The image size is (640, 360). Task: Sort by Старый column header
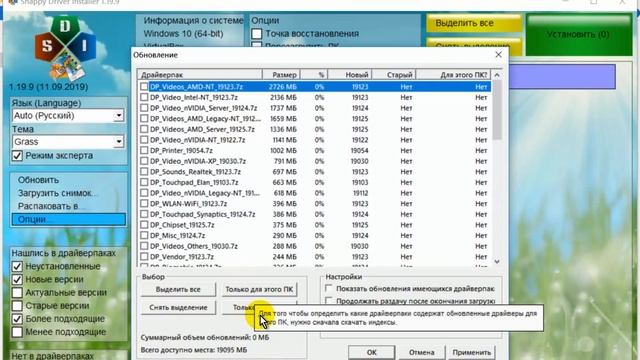(x=394, y=75)
